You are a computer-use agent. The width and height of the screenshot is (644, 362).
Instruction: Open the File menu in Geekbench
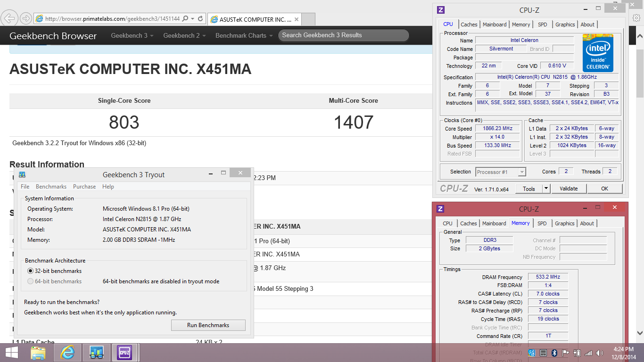tap(25, 187)
